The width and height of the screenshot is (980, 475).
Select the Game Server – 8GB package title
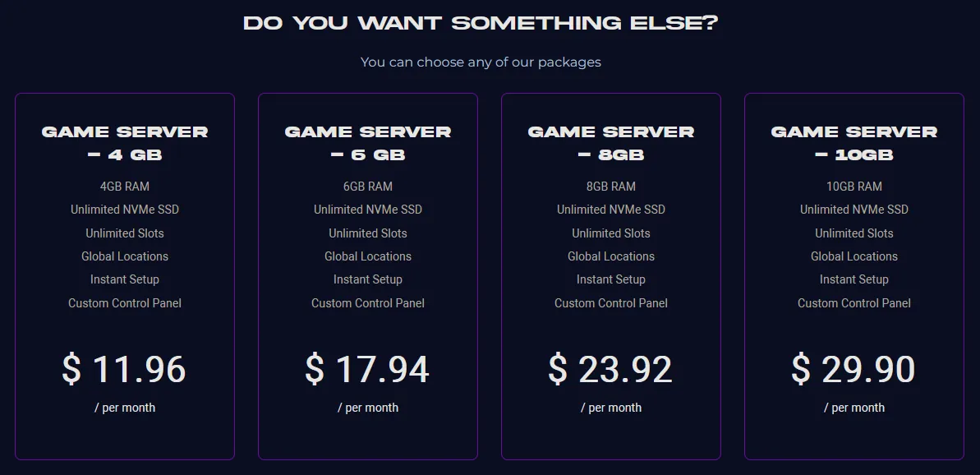[611, 143]
